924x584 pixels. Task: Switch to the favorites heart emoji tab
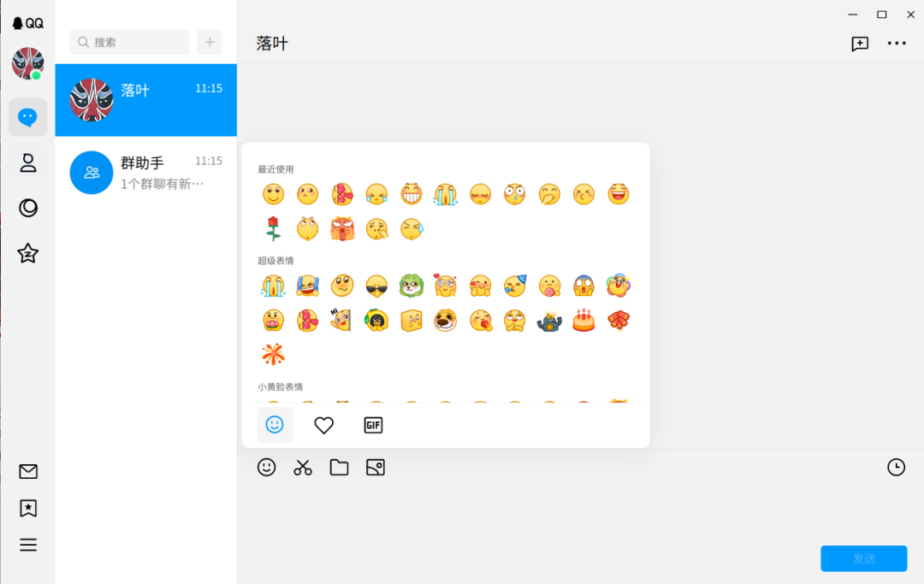tap(323, 425)
